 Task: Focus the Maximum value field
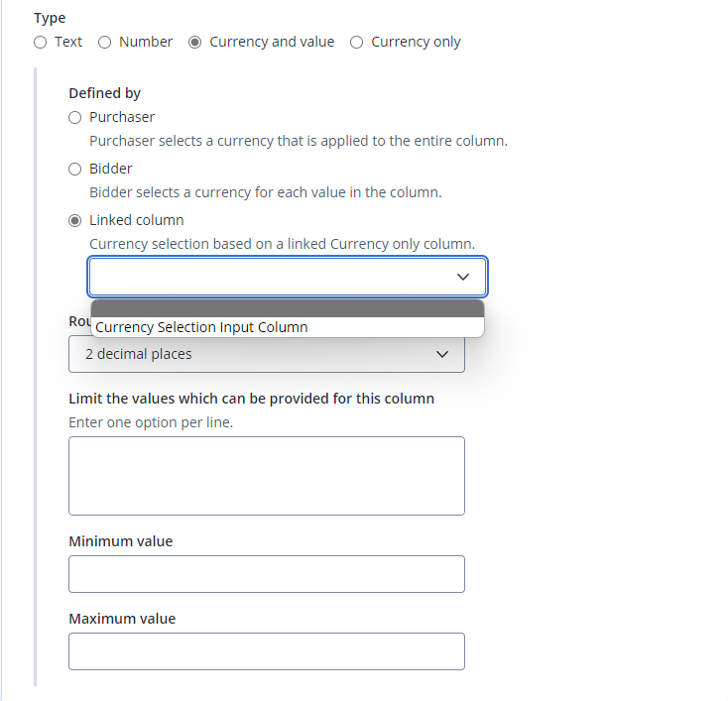coord(267,651)
